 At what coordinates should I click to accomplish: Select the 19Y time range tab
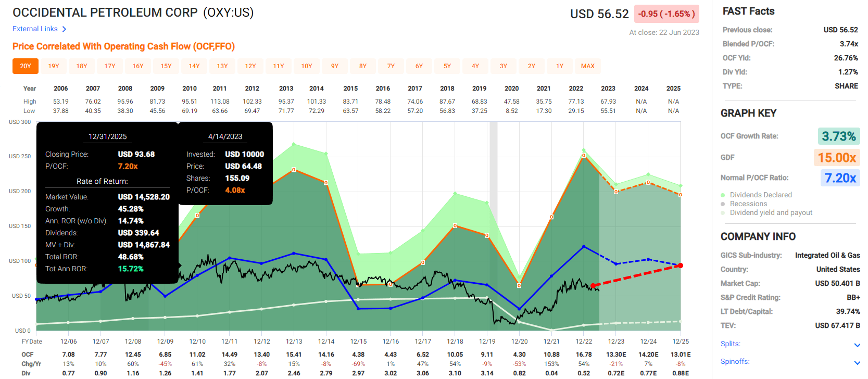pos(54,66)
